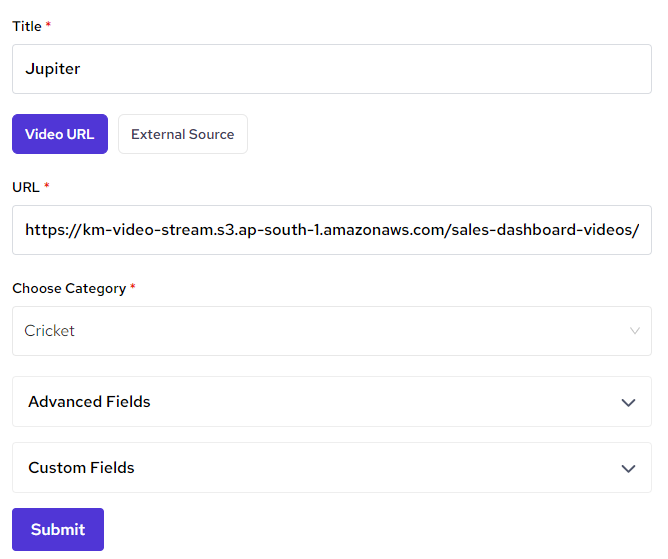Switch to the Video URL tab
This screenshot has width=668, height=559.
60,134
